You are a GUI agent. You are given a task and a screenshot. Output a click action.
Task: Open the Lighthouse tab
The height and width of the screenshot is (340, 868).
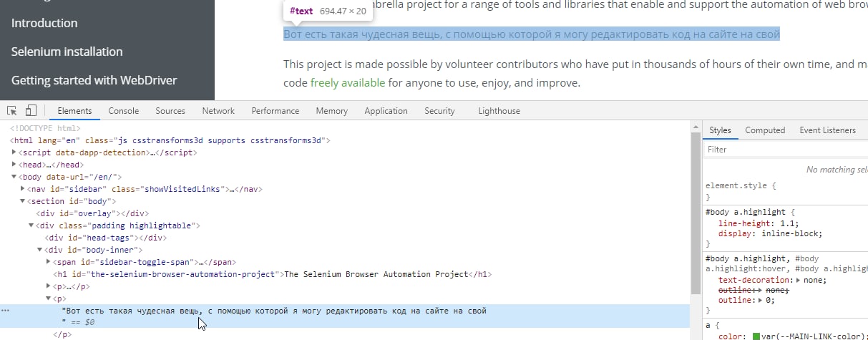tap(499, 111)
